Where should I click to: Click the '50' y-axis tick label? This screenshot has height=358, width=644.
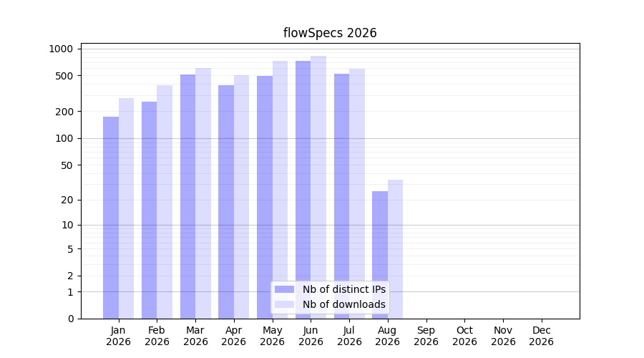[67, 165]
